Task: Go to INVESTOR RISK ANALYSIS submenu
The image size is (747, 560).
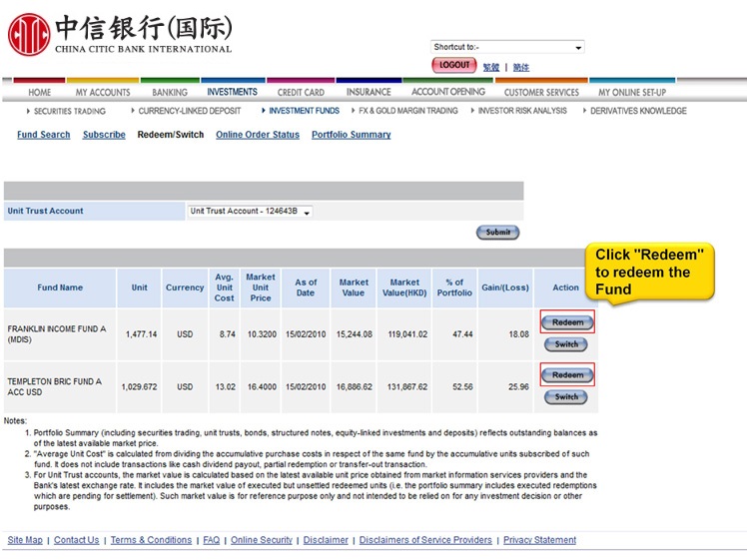Action: point(522,111)
